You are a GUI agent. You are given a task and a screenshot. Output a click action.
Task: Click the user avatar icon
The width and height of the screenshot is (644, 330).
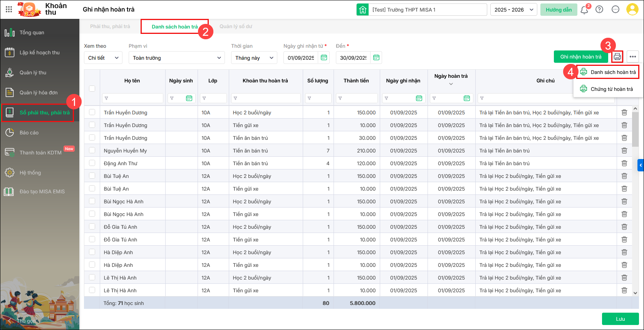tap(632, 10)
